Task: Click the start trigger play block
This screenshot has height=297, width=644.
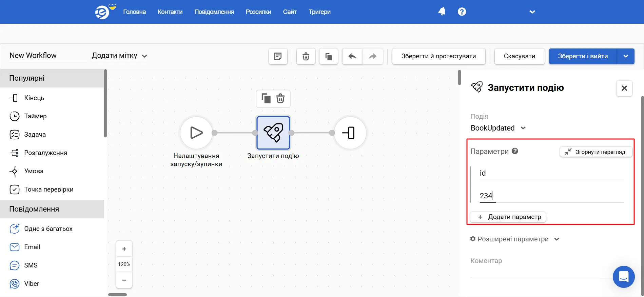Action: (196, 133)
